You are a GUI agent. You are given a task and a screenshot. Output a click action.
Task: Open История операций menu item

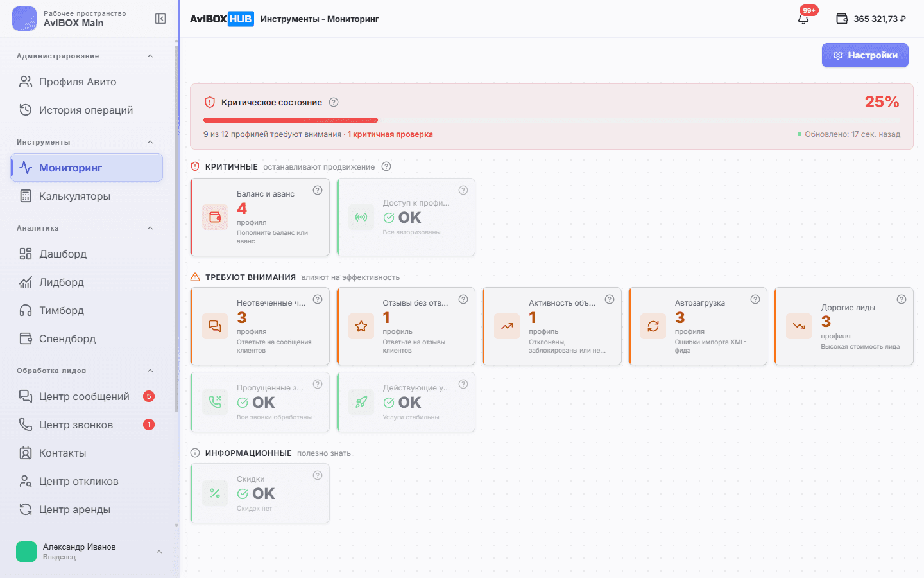[x=87, y=110]
